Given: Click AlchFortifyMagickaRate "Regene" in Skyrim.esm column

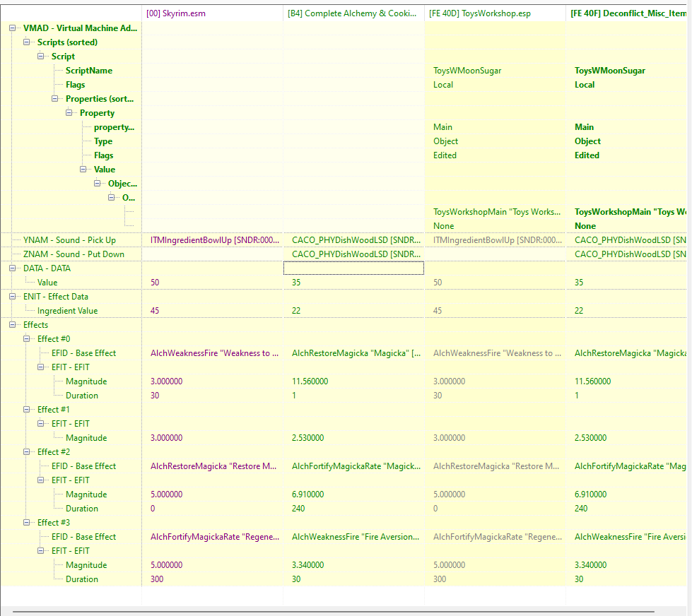Looking at the screenshot, I should point(215,536).
